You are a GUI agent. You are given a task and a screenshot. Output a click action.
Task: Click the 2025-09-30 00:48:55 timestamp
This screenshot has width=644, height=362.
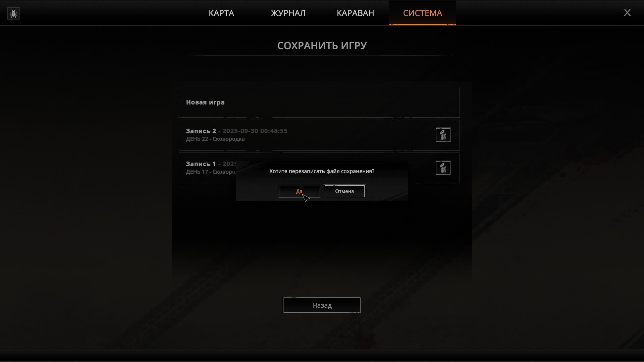(255, 131)
